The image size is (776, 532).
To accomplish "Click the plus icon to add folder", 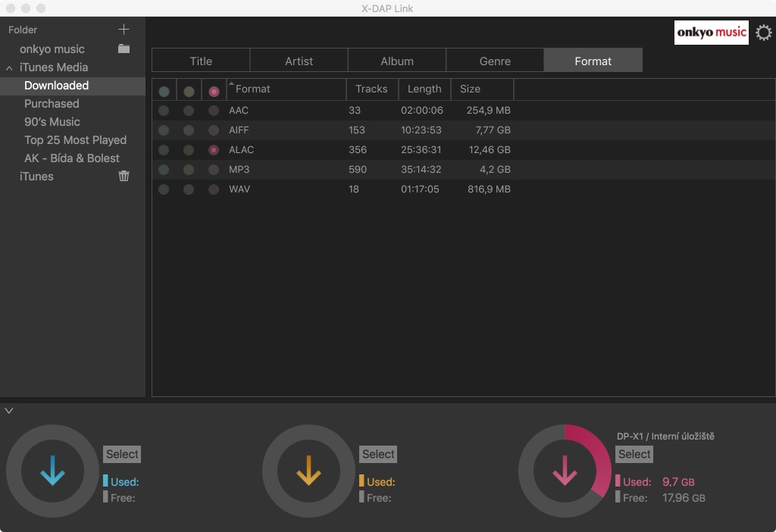I will coord(124,30).
